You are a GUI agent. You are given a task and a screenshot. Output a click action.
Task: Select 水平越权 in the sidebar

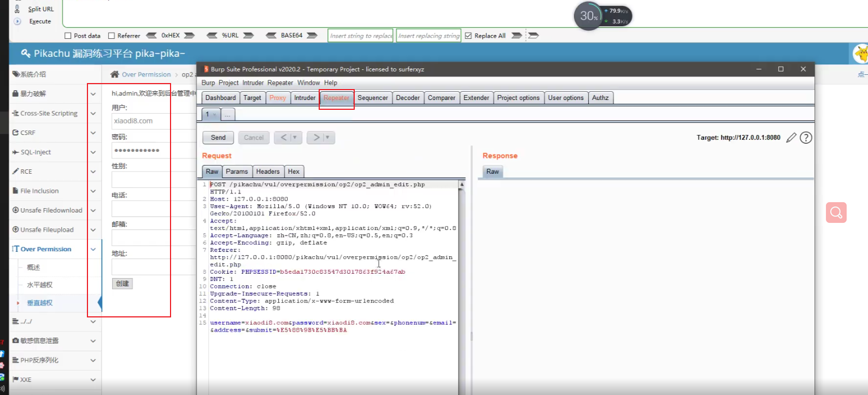pos(40,285)
